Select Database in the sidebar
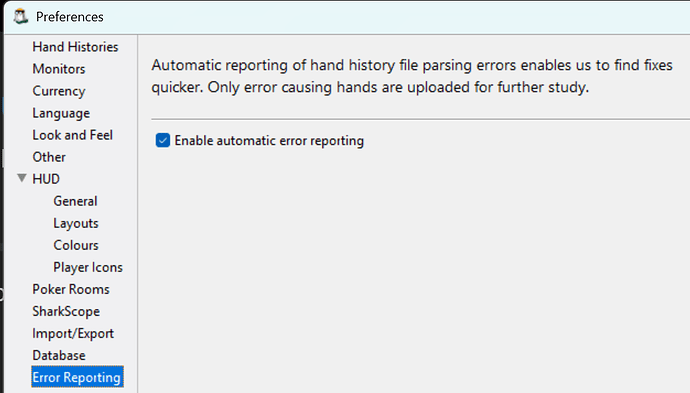 pyautogui.click(x=59, y=355)
